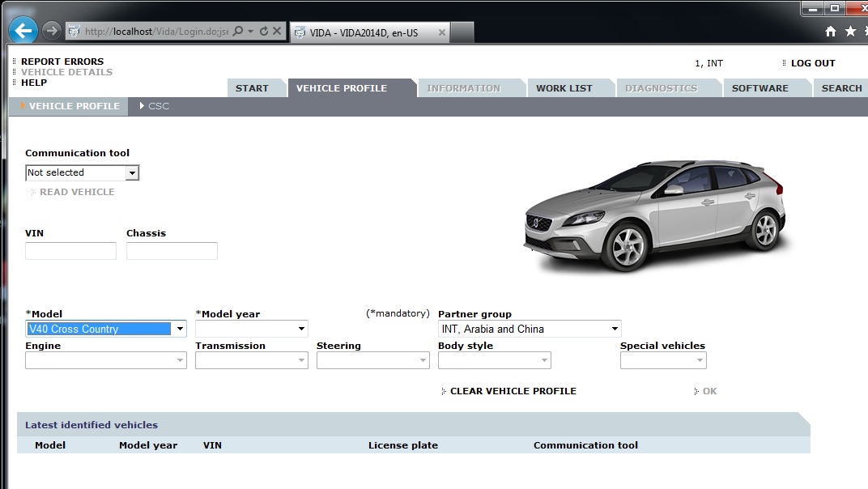Select the VEHICLE PROFILE sub-tab
The width and height of the screenshot is (868, 489).
tap(69, 106)
